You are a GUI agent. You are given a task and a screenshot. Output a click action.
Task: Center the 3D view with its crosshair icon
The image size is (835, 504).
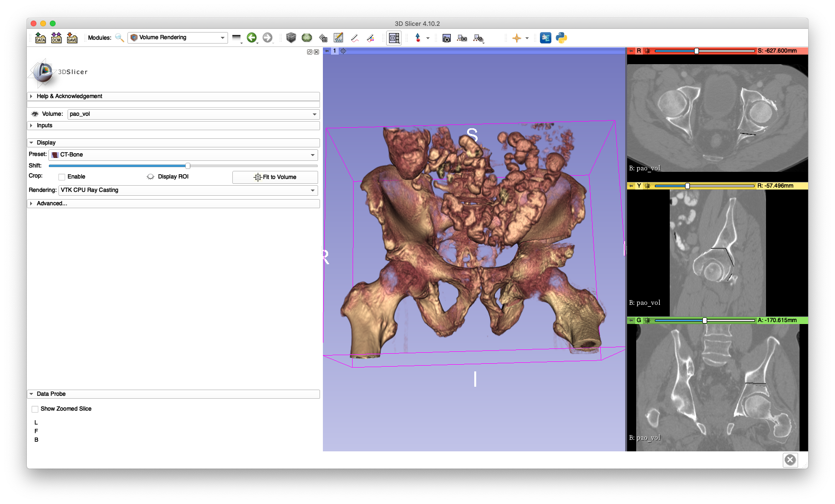tap(343, 51)
